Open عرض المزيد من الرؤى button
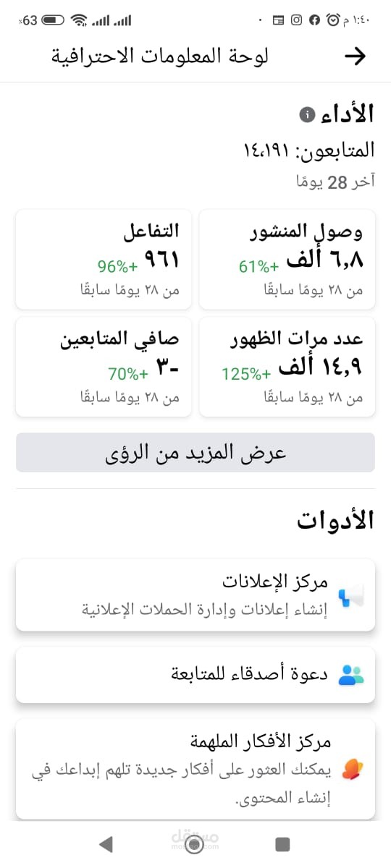Image resolution: width=391 pixels, height=868 pixels. point(195,453)
